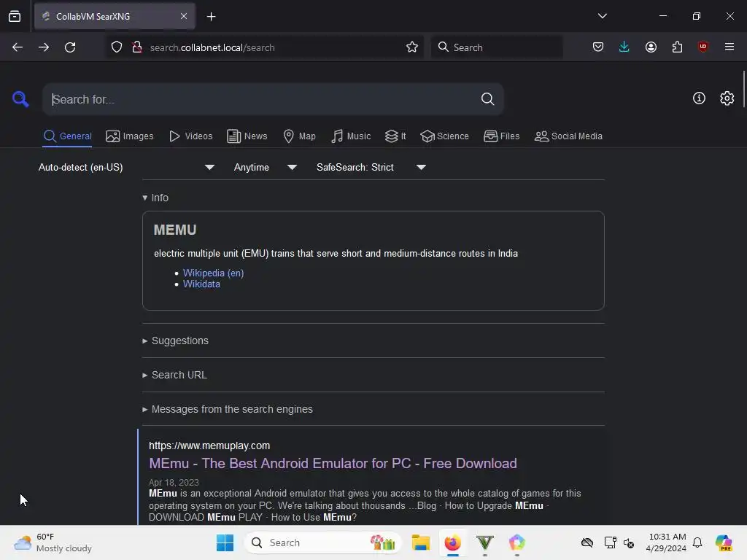Image resolution: width=747 pixels, height=560 pixels.
Task: Click the Windows taskbar Search box
Action: coord(323,542)
